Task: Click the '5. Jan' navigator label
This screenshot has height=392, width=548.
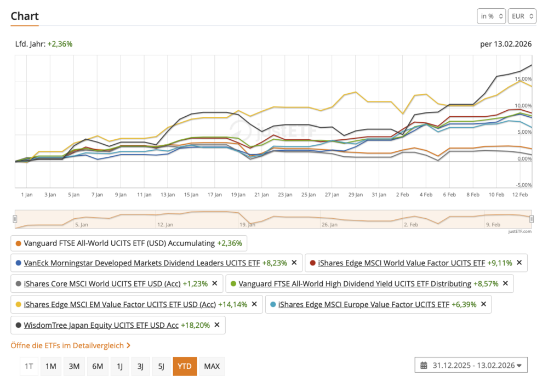Action: point(82,224)
